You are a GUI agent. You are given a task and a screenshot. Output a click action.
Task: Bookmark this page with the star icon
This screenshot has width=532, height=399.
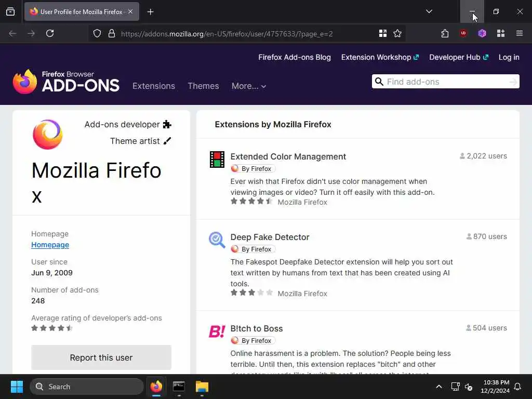click(397, 33)
